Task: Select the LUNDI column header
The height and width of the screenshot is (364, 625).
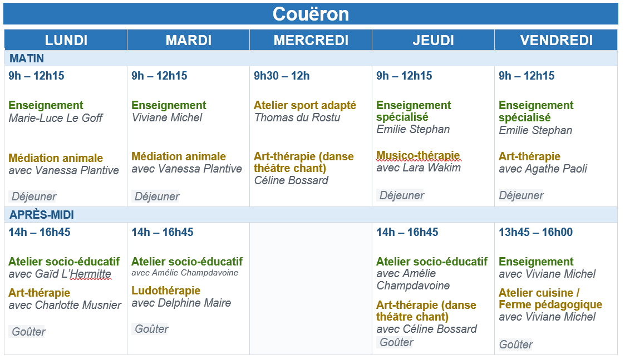Action: tap(66, 40)
